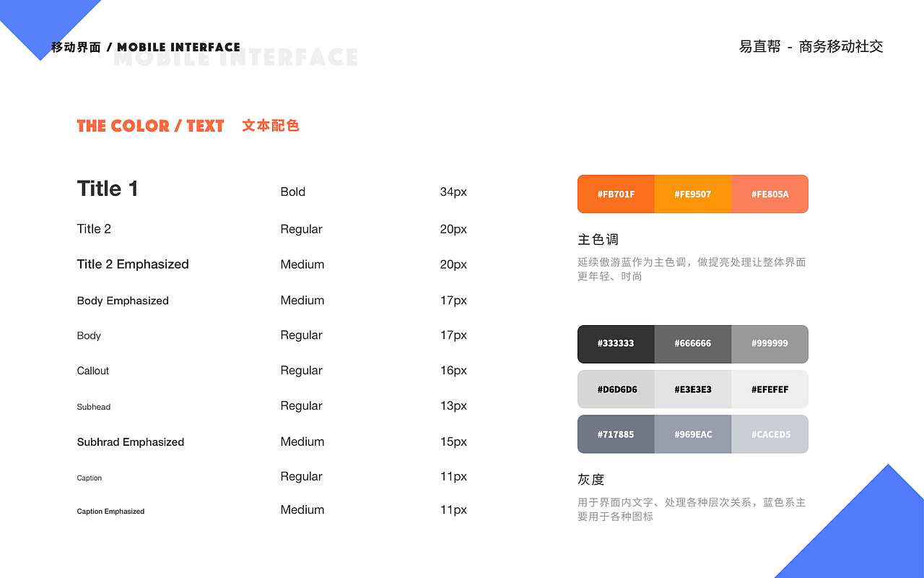Click the 易直帮 - 商务移动社交 header text
Viewport: 924px width, 578px height.
811,47
